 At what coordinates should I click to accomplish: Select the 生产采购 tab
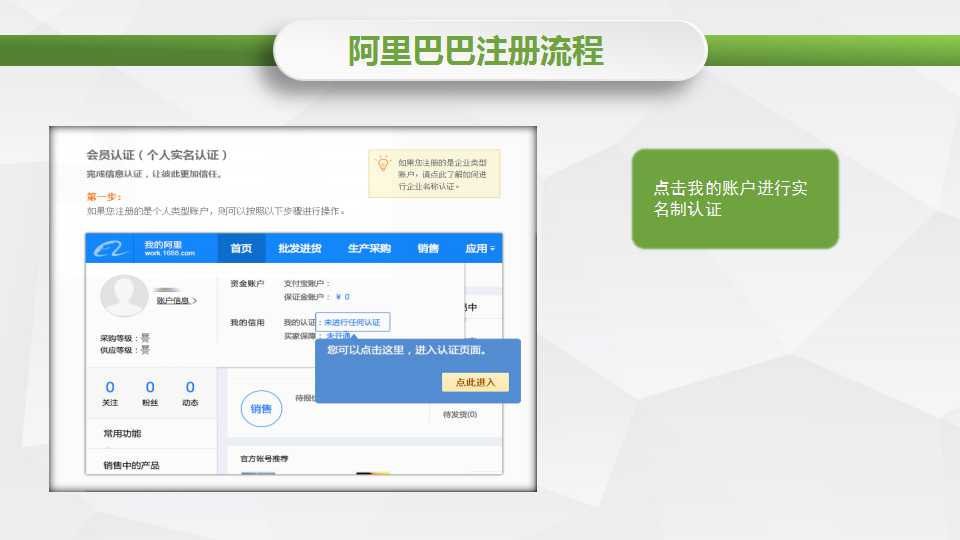(369, 249)
